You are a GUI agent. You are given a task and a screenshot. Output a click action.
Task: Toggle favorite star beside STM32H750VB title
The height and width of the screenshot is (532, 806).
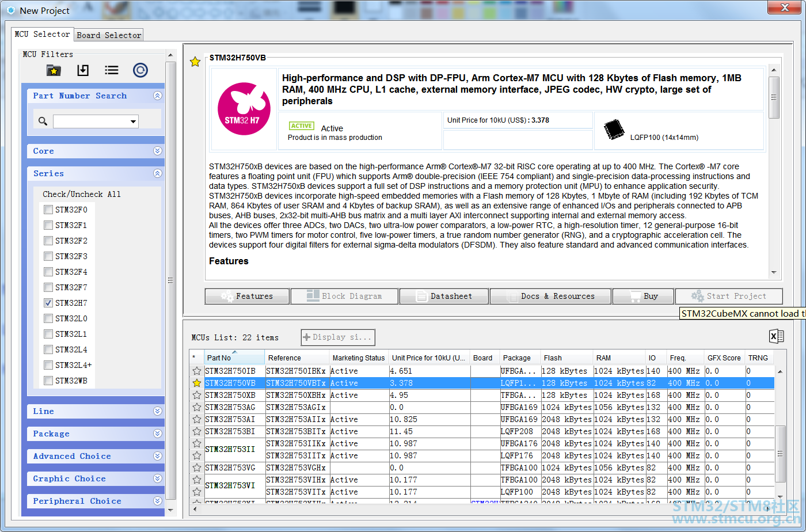point(195,62)
